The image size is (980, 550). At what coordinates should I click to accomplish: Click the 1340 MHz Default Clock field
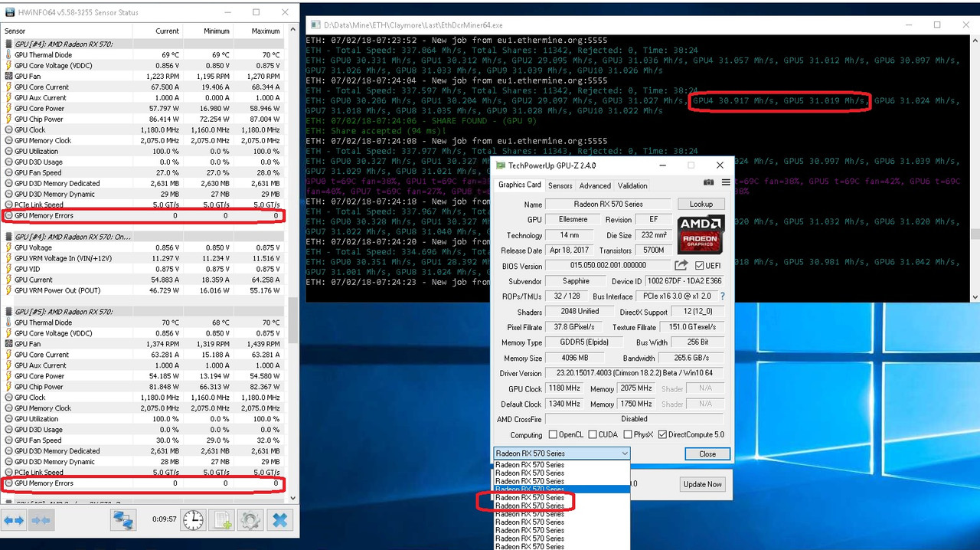(566, 404)
